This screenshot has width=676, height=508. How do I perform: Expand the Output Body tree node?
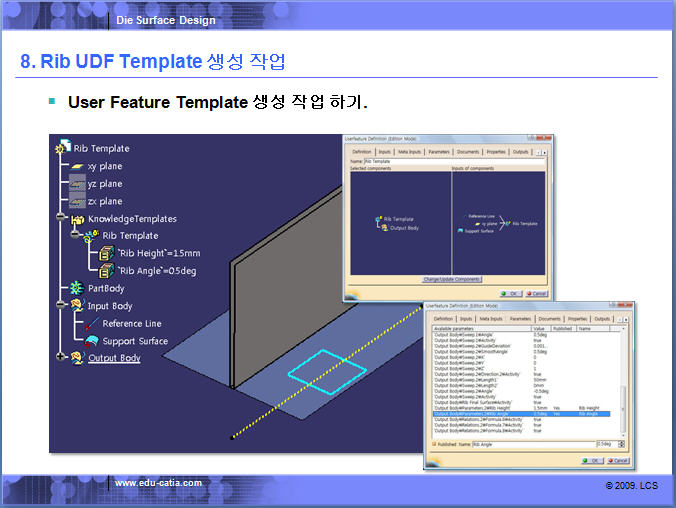(x=61, y=357)
